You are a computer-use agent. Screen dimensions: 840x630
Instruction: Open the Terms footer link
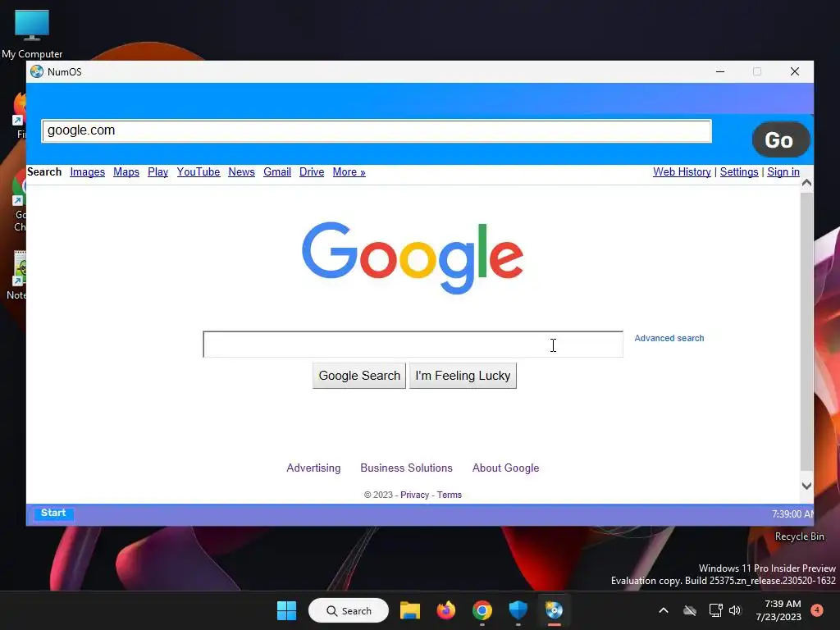(x=449, y=495)
